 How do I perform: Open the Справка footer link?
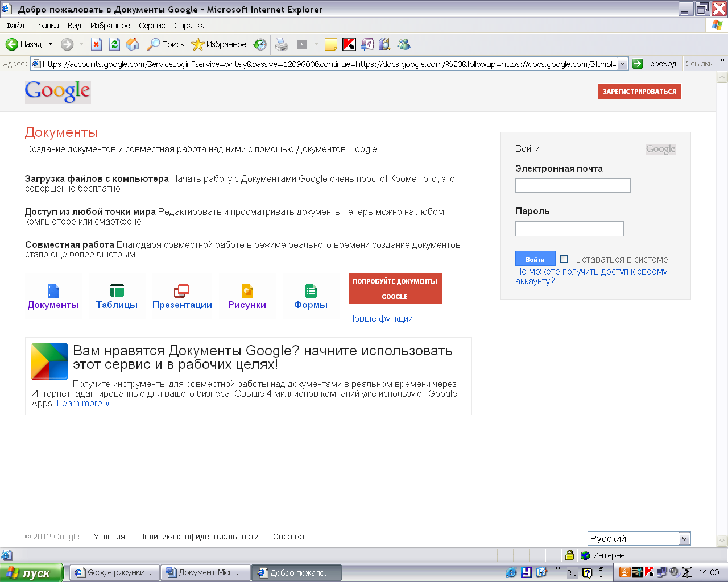click(x=288, y=537)
